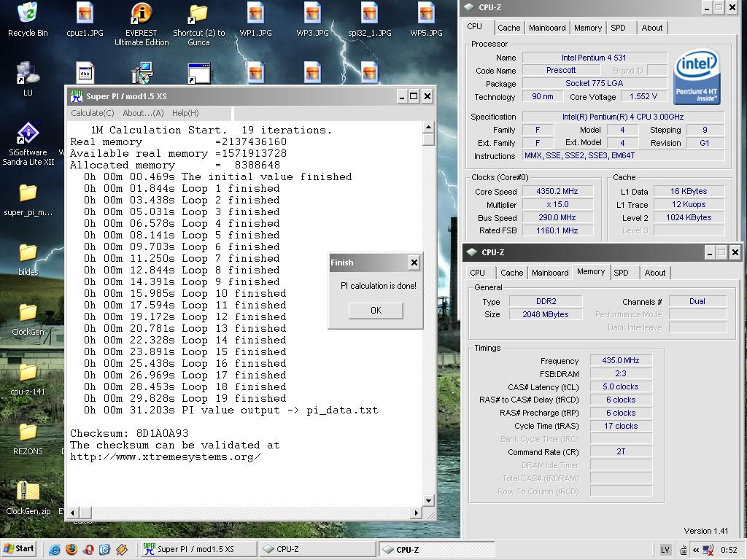Viewport: 747px width, 560px height.
Task: Switch to Mainboard tab in upper CPU-Z
Action: pos(547,28)
